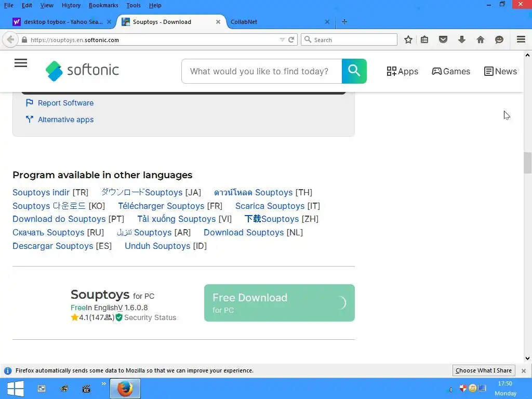
Task: Click the Alternative apps fork icon
Action: click(30, 119)
